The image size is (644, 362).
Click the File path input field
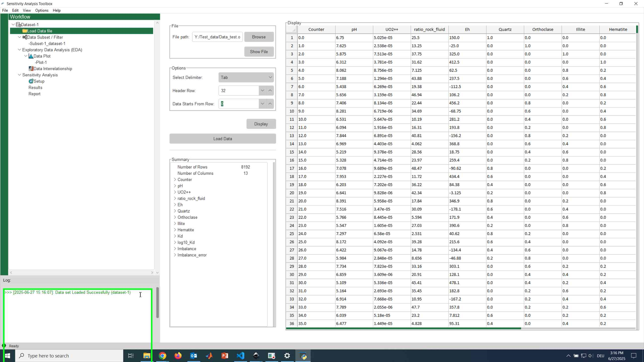click(217, 37)
